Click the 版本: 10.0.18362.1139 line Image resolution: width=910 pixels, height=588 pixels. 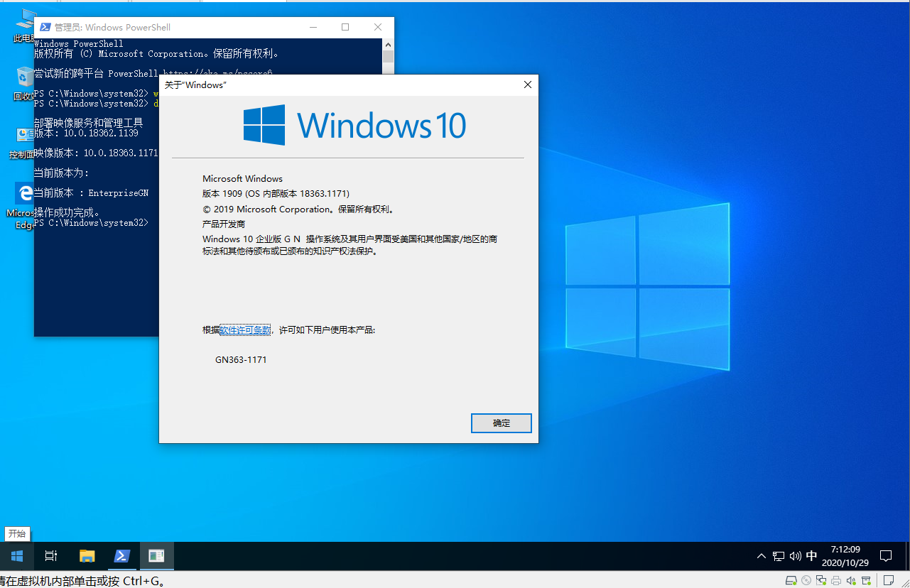86,133
